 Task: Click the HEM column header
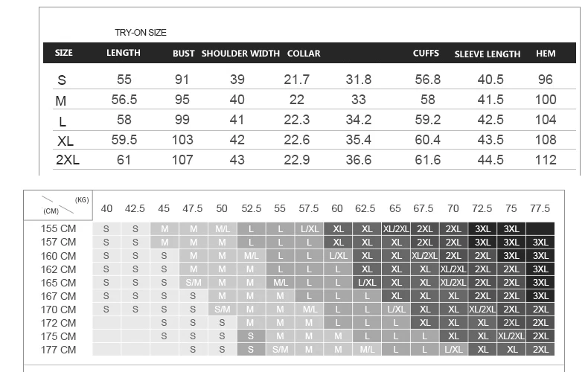click(546, 54)
